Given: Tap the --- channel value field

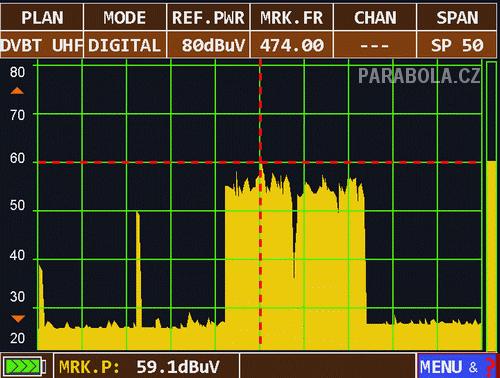Looking at the screenshot, I should click(375, 45).
